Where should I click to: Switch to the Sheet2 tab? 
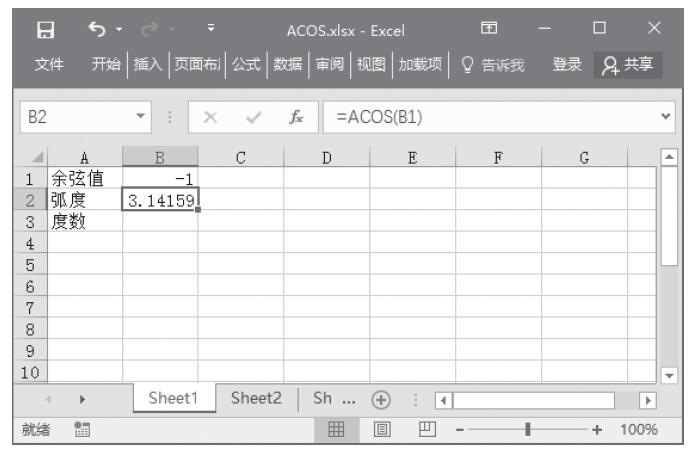coord(257,397)
